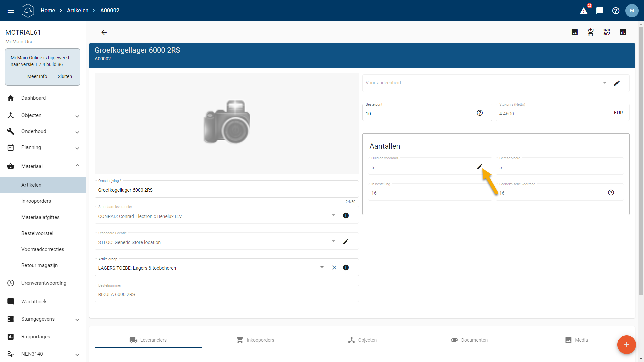Edit Huidige voorraad with pencil icon

click(480, 167)
